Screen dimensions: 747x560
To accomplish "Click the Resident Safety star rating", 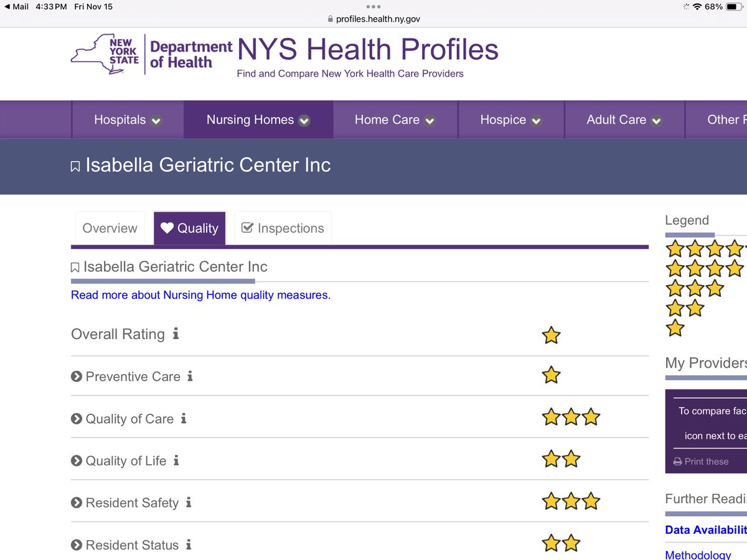I will click(571, 501).
